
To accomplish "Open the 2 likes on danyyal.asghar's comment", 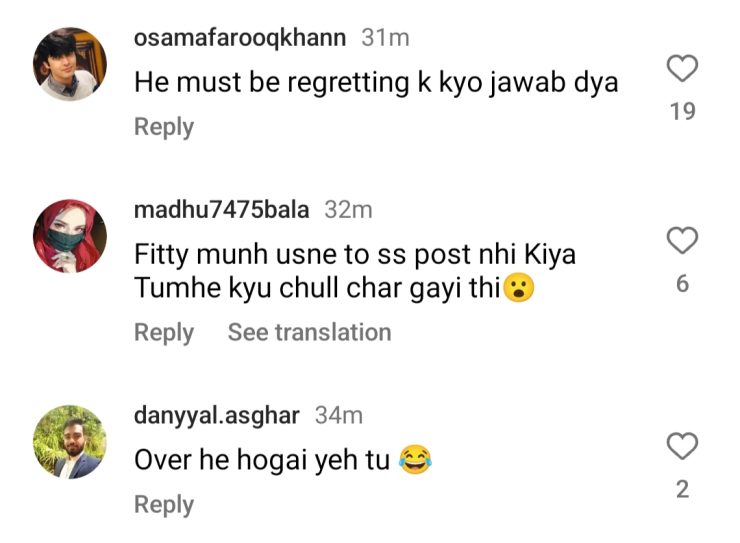I will 682,490.
